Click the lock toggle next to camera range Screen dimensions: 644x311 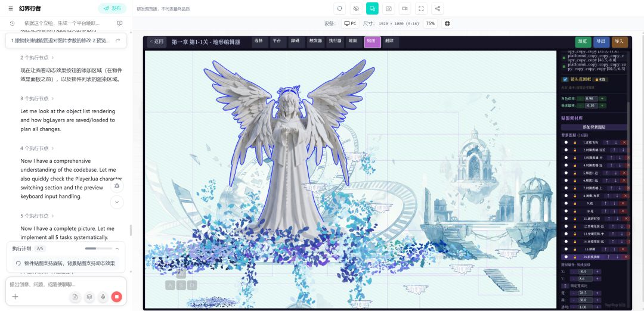coord(600,80)
